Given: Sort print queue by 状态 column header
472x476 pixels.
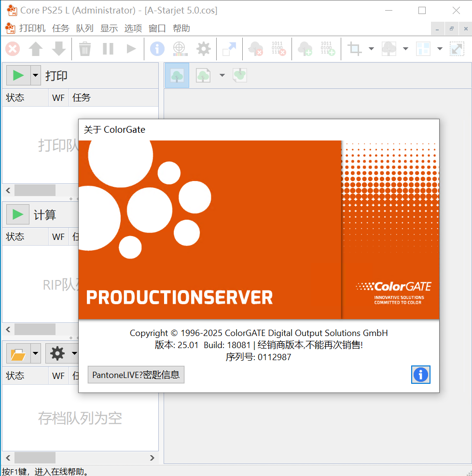Looking at the screenshot, I should pos(26,98).
